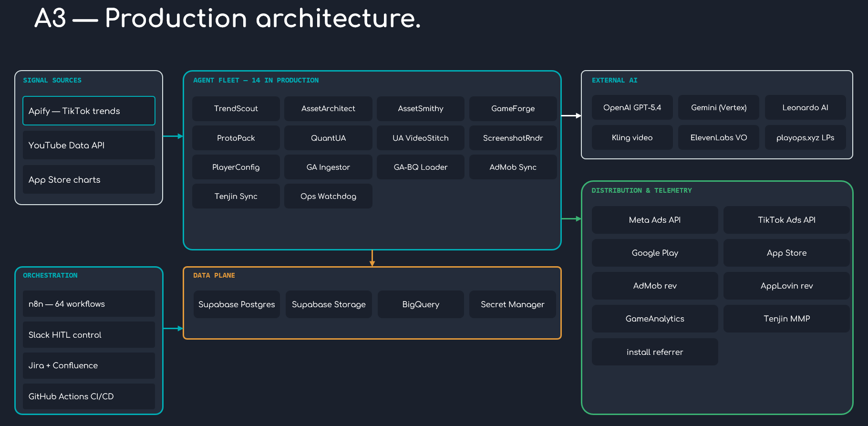Click the YouTube Data API source
The width and height of the screenshot is (868, 426).
pyautogui.click(x=89, y=145)
